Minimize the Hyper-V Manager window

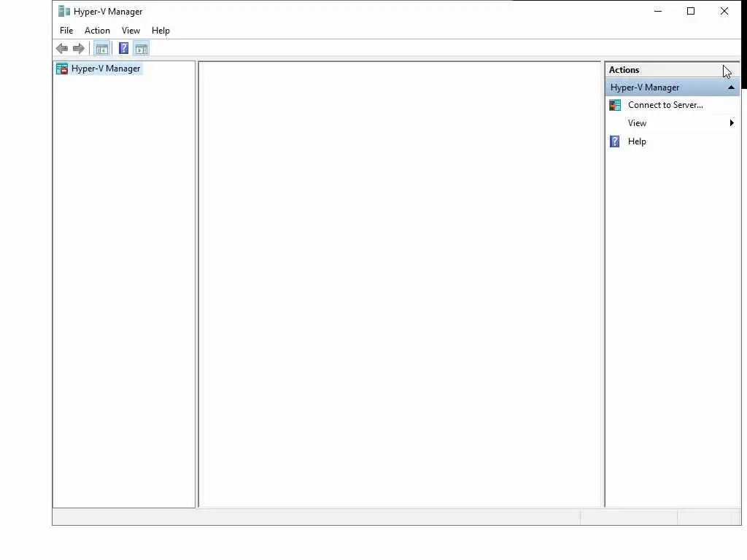click(658, 11)
